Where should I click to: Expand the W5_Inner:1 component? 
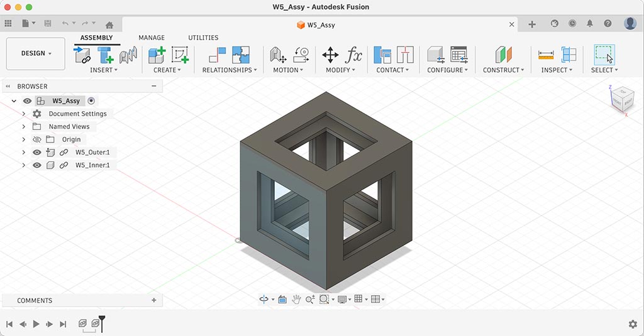pyautogui.click(x=23, y=165)
